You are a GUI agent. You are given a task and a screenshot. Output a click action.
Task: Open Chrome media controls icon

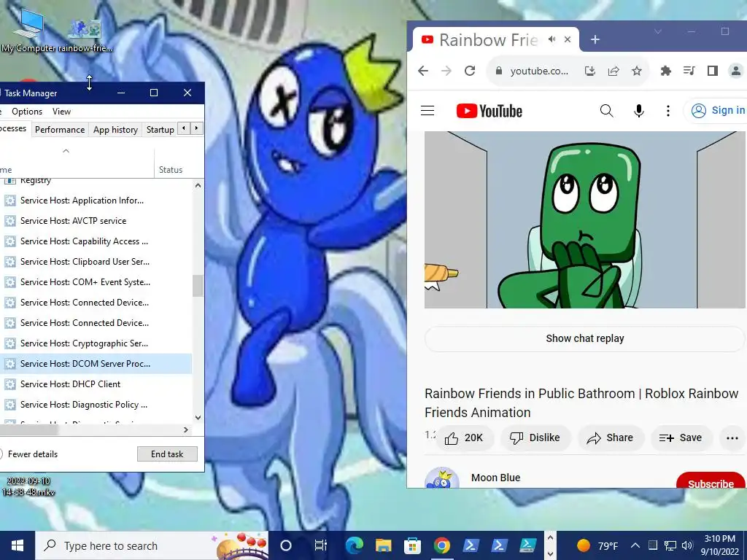(x=689, y=71)
